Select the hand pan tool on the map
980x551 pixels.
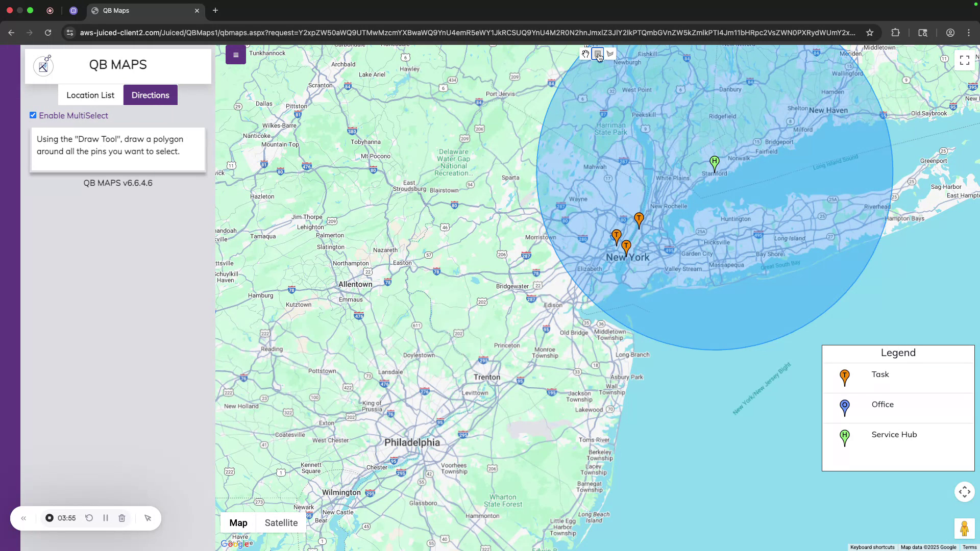[x=585, y=54]
